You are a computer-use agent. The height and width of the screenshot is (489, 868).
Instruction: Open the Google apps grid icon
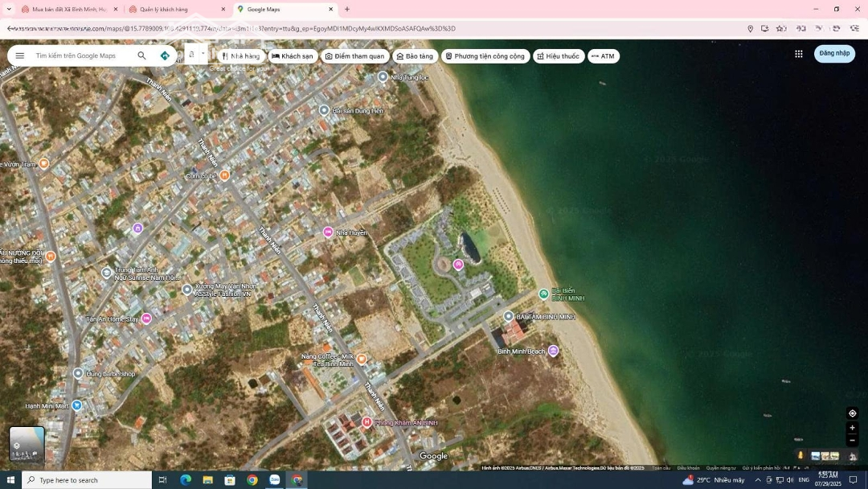[798, 54]
